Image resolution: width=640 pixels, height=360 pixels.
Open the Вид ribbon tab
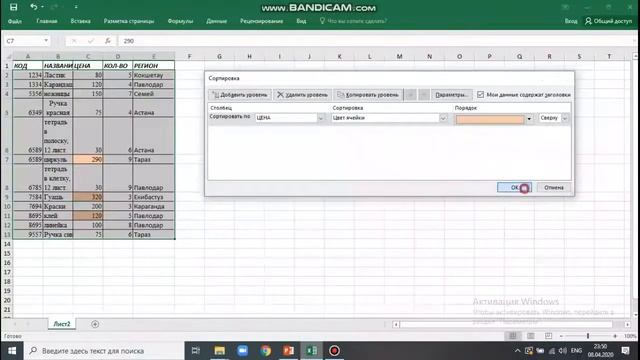(x=301, y=21)
